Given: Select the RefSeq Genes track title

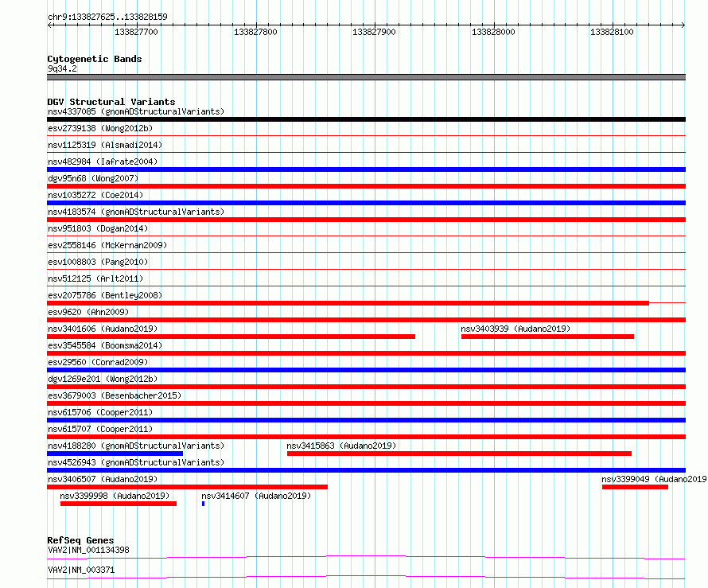Looking at the screenshot, I should click(x=80, y=540).
